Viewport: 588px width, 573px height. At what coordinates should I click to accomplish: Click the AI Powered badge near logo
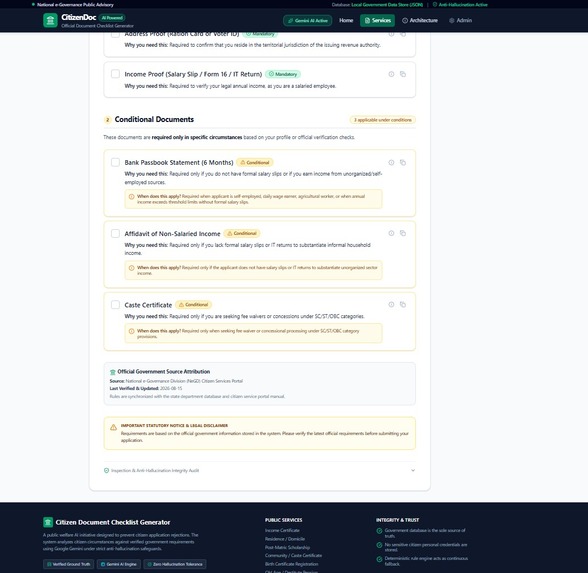pyautogui.click(x=112, y=18)
